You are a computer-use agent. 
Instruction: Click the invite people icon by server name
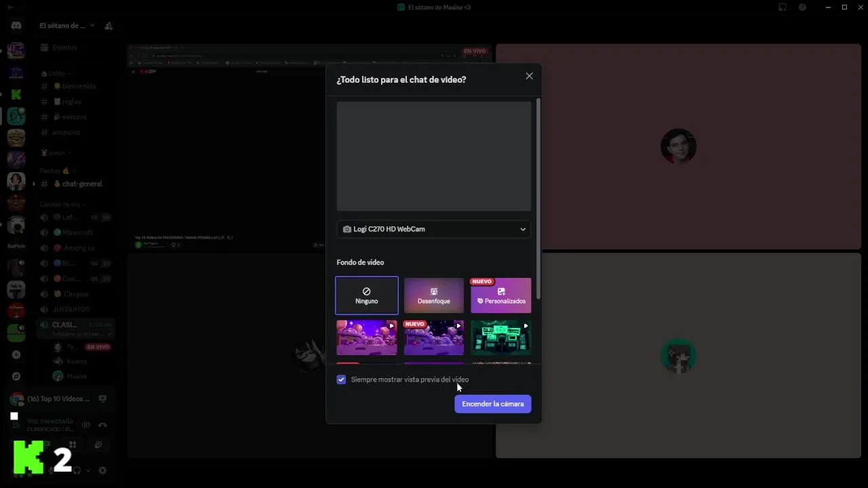point(108,26)
